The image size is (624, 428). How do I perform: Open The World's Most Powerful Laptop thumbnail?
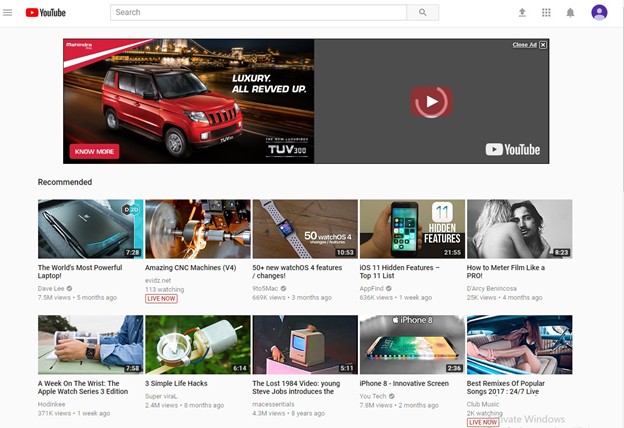point(90,229)
